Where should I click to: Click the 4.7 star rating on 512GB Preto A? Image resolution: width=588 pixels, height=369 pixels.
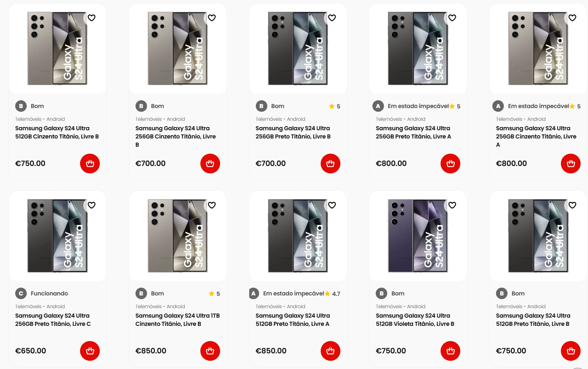click(x=333, y=294)
